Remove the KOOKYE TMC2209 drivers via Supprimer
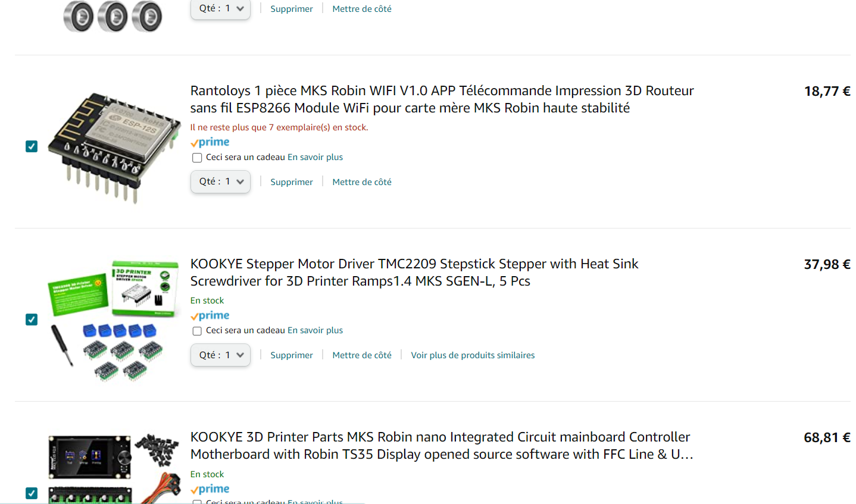The height and width of the screenshot is (504, 856). (291, 355)
